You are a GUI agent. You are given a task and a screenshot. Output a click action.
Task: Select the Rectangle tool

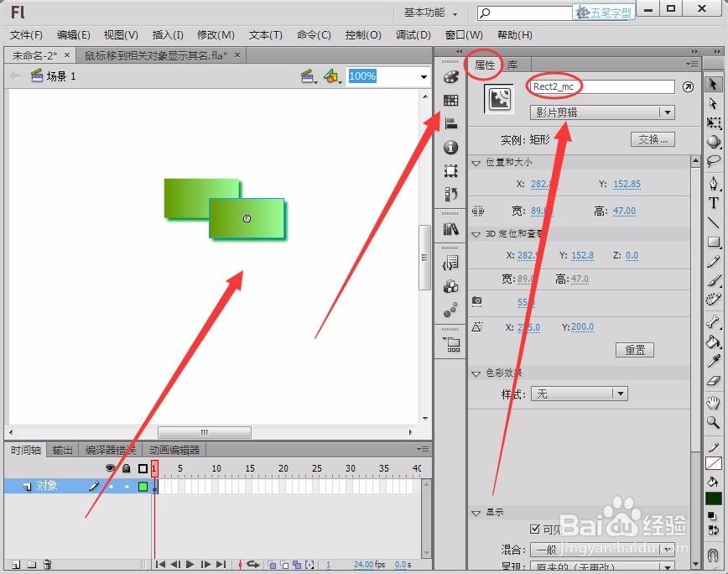tap(714, 242)
